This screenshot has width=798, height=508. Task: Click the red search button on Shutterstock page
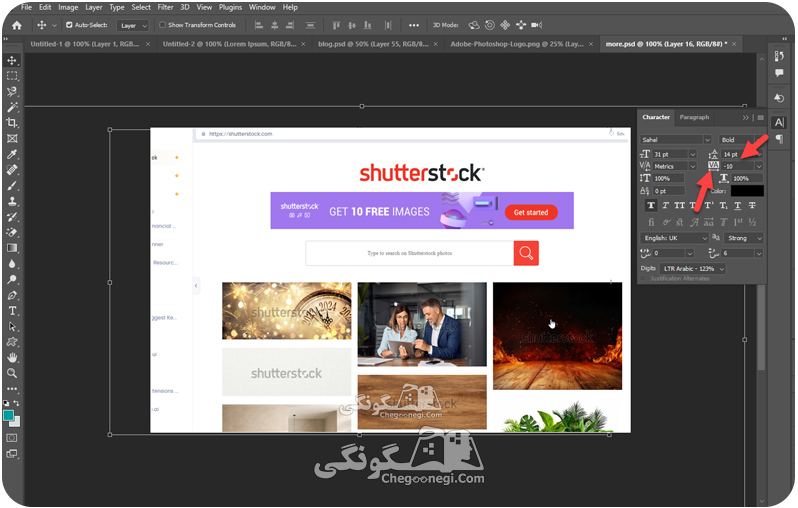click(526, 253)
